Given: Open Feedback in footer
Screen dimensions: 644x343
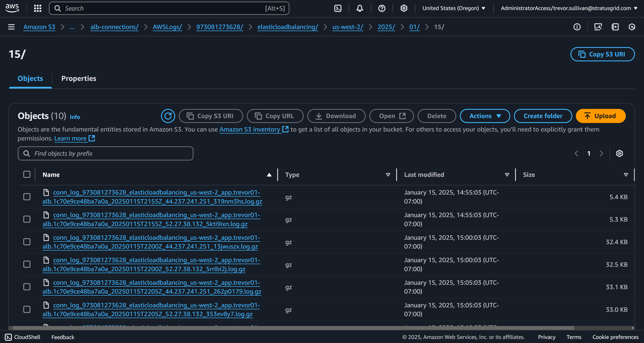Looking at the screenshot, I should pos(63,337).
